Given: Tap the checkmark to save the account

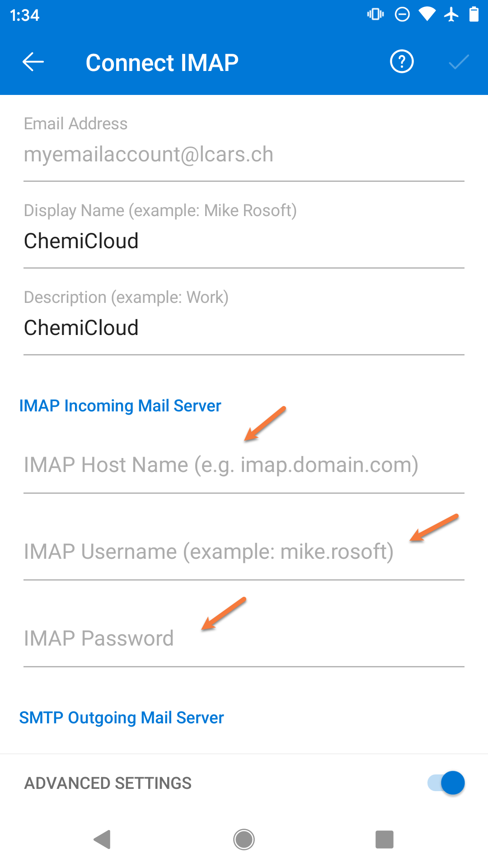Looking at the screenshot, I should click(x=458, y=61).
